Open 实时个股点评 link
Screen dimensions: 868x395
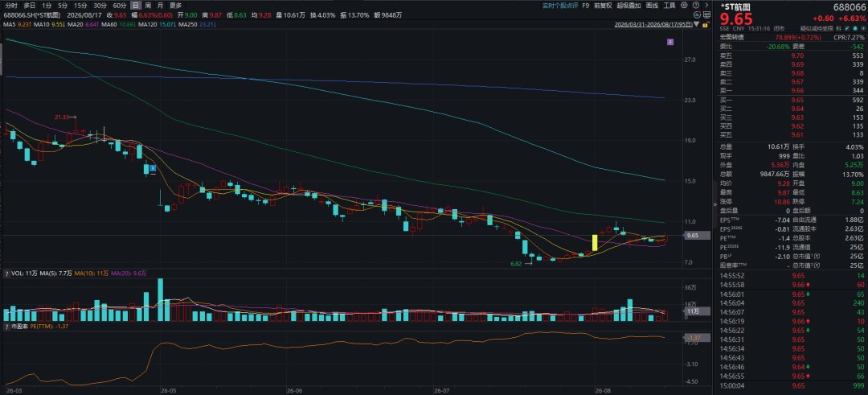point(559,5)
